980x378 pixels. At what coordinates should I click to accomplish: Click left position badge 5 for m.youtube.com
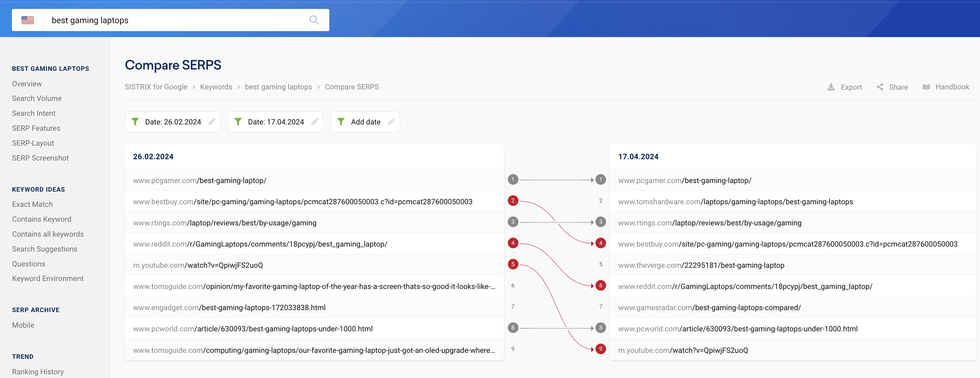point(513,264)
